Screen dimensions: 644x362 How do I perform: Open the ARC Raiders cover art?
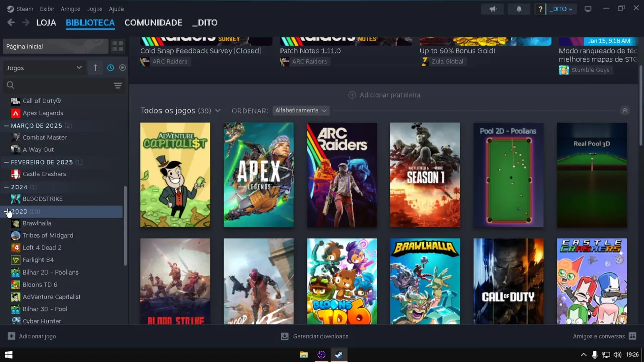click(342, 175)
